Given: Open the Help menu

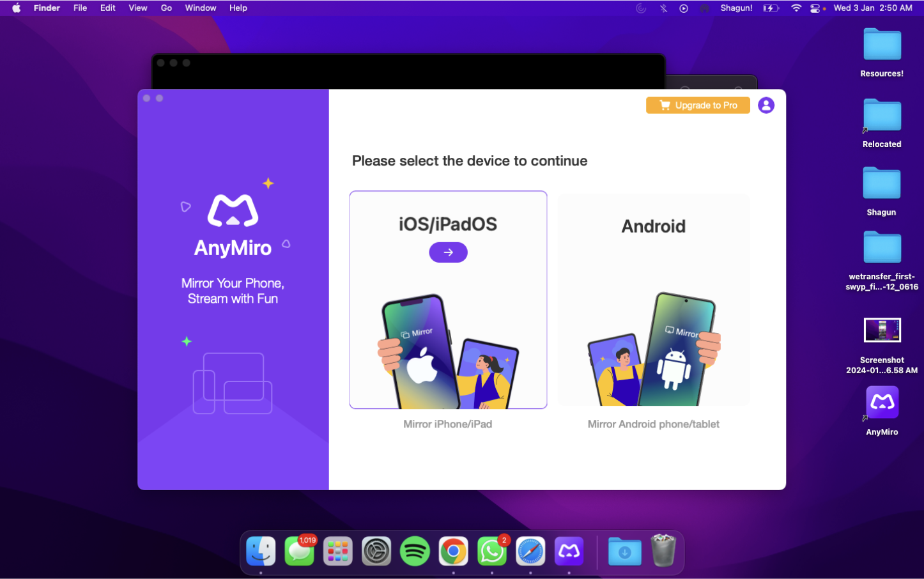Looking at the screenshot, I should click(238, 8).
